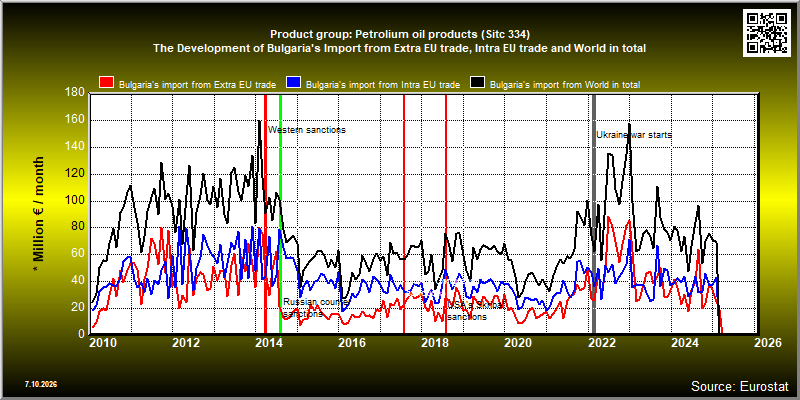Click the 2022 x-axis label

click(603, 343)
